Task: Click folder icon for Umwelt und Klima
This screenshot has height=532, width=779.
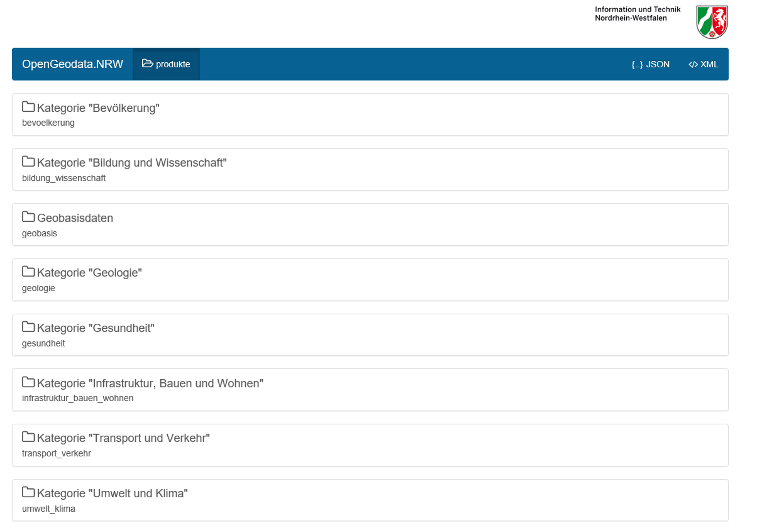Action: [28, 492]
